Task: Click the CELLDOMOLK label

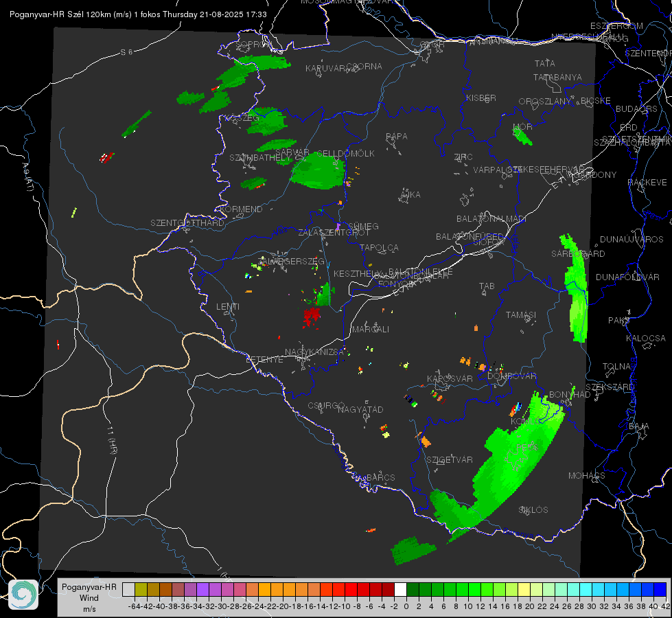Action: pyautogui.click(x=345, y=154)
